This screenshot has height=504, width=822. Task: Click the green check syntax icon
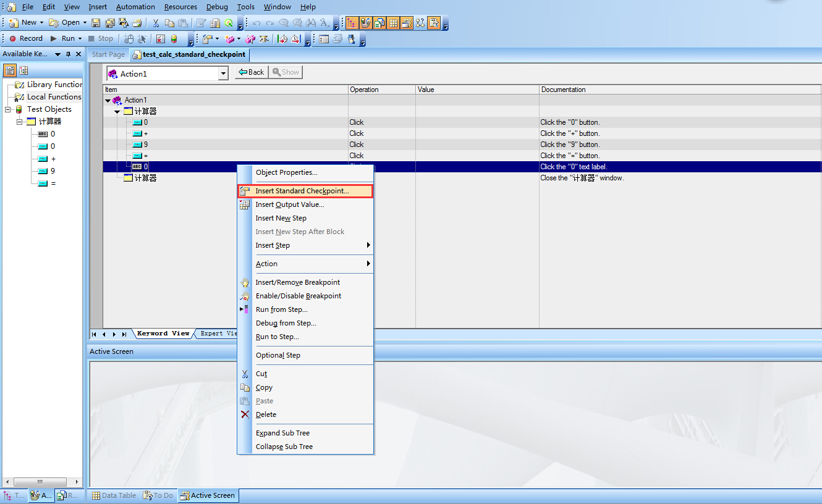pyautogui.click(x=229, y=22)
